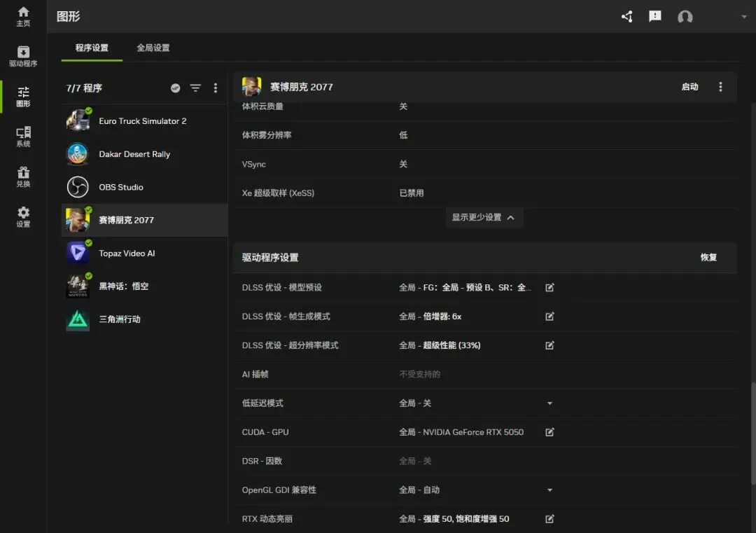Open 低延迟模式 dropdown arrow
This screenshot has width=756, height=533.
pyautogui.click(x=549, y=403)
